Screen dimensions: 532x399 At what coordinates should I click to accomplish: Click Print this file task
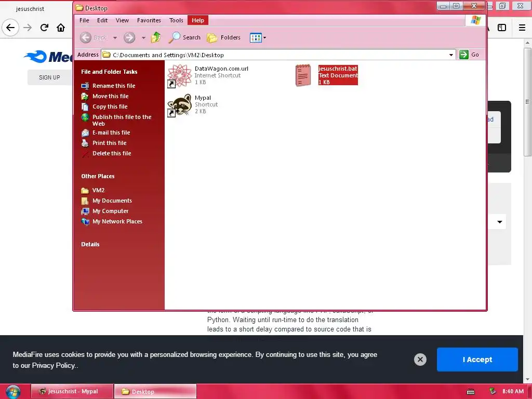click(x=109, y=143)
